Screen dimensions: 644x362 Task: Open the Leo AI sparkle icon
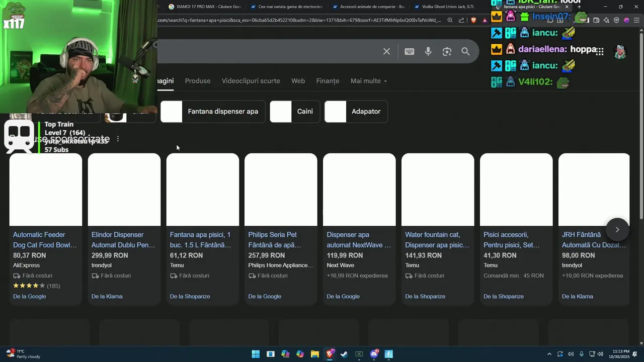click(x=606, y=20)
